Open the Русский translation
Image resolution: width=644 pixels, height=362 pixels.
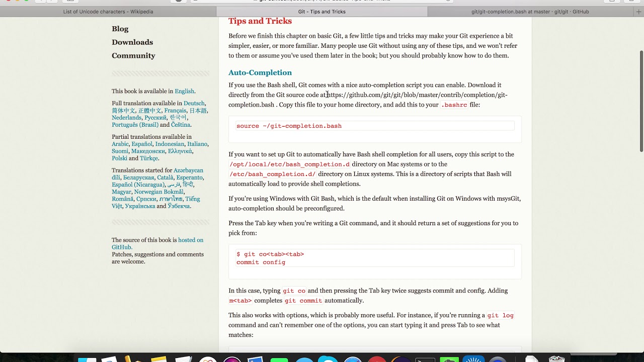point(155,118)
